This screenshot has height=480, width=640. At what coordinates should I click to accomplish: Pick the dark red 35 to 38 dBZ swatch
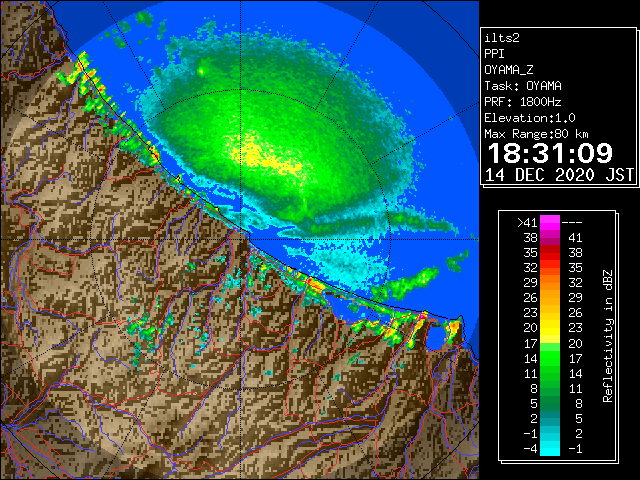click(550, 253)
